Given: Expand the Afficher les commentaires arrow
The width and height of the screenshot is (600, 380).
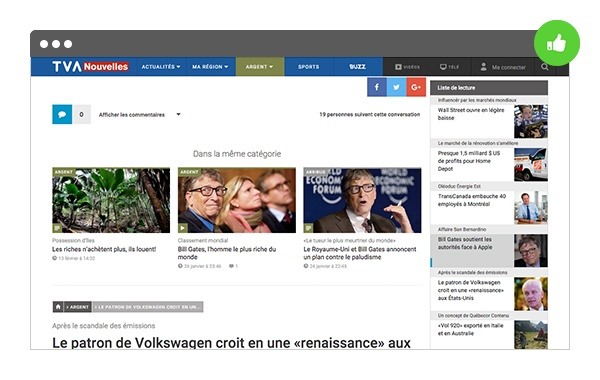Looking at the screenshot, I should pos(178,114).
